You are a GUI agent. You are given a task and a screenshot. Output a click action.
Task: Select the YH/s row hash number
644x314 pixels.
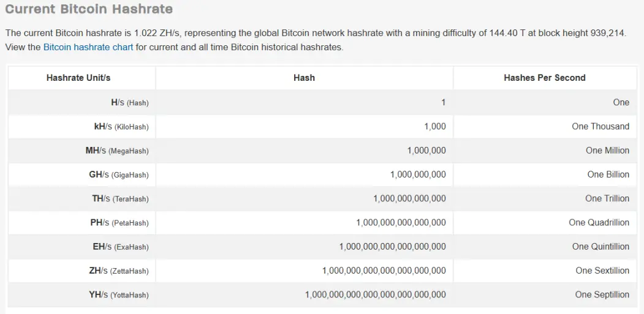click(x=376, y=294)
